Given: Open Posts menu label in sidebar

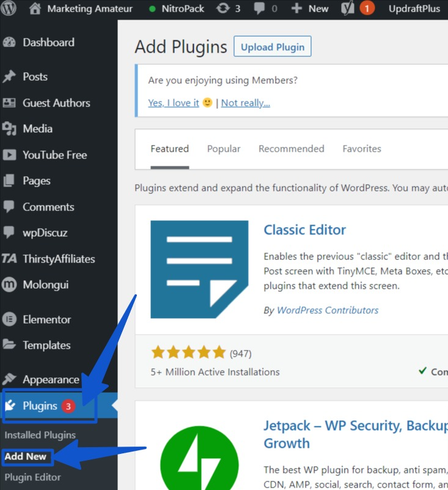Looking at the screenshot, I should (x=35, y=76).
